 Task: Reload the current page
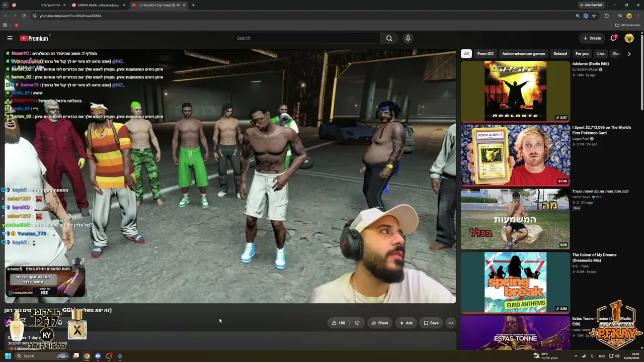pos(24,16)
